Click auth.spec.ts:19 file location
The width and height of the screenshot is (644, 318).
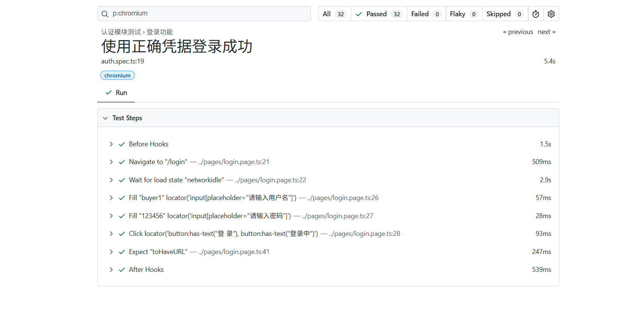(122, 61)
